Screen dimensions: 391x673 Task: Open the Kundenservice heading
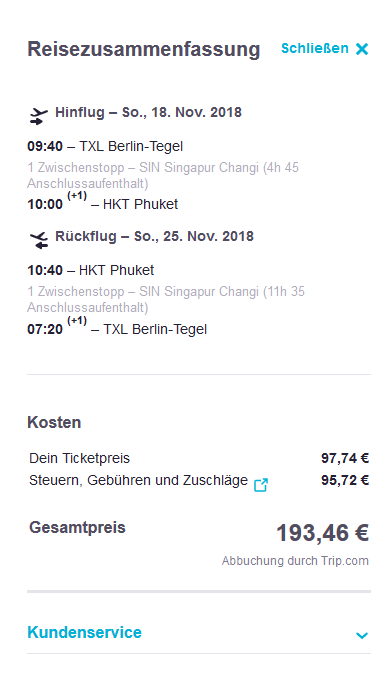[85, 632]
